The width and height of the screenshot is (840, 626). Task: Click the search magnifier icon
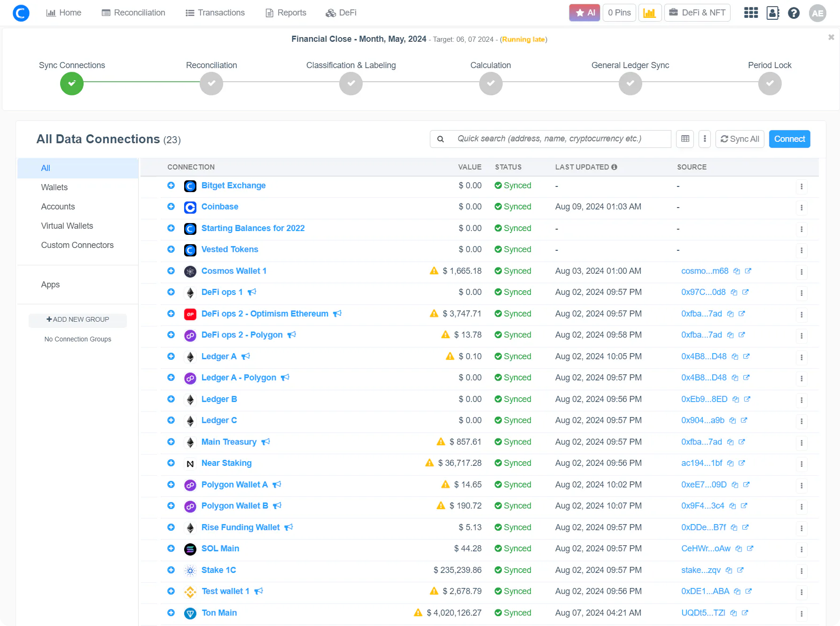(x=441, y=139)
